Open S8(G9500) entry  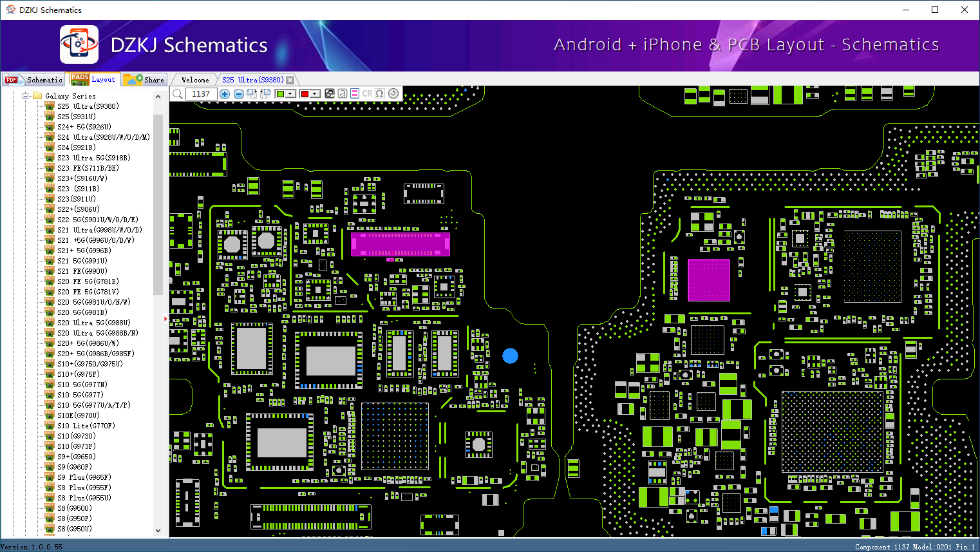(74, 508)
